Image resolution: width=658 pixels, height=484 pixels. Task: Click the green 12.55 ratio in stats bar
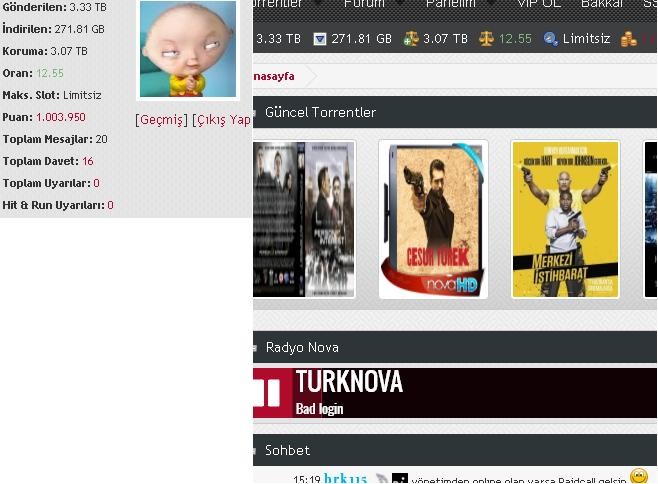[x=515, y=39]
